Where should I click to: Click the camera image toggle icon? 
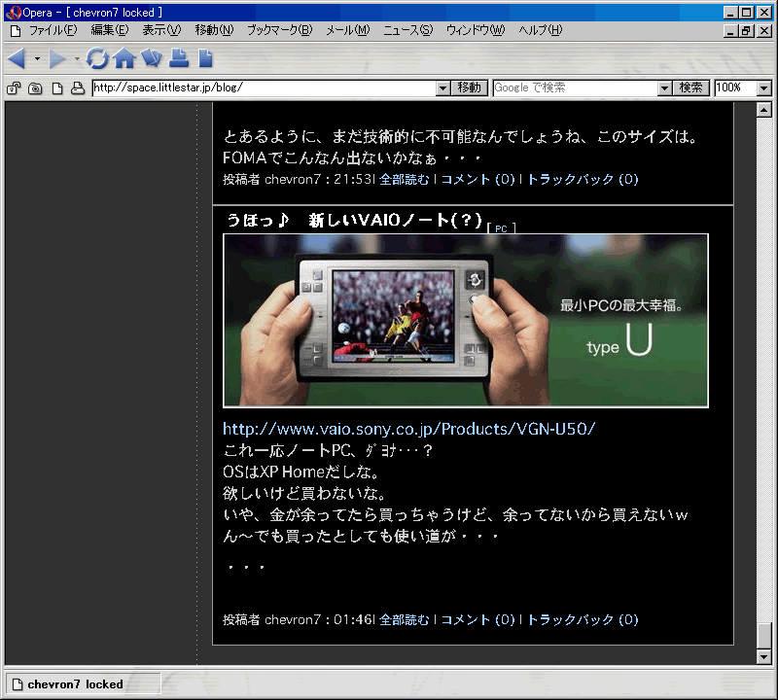[x=35, y=88]
